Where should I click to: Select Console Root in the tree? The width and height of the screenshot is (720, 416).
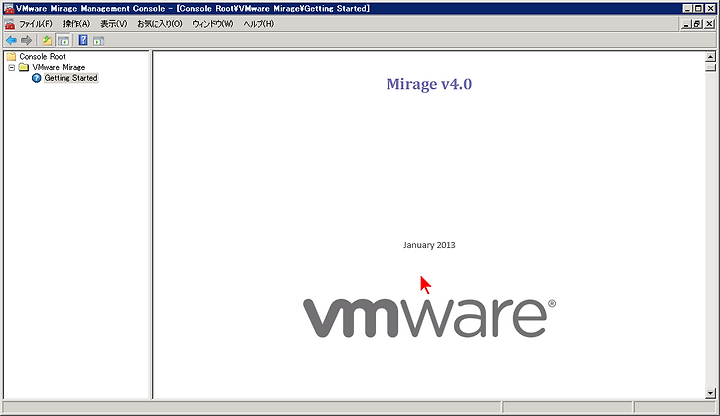point(43,56)
